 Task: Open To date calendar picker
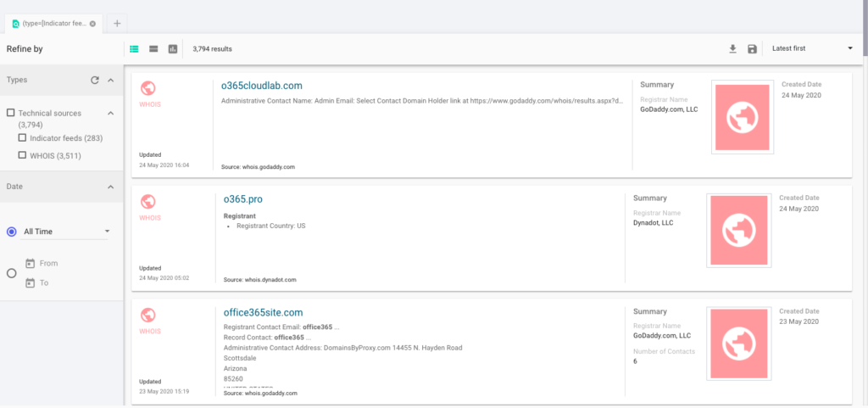click(x=31, y=283)
